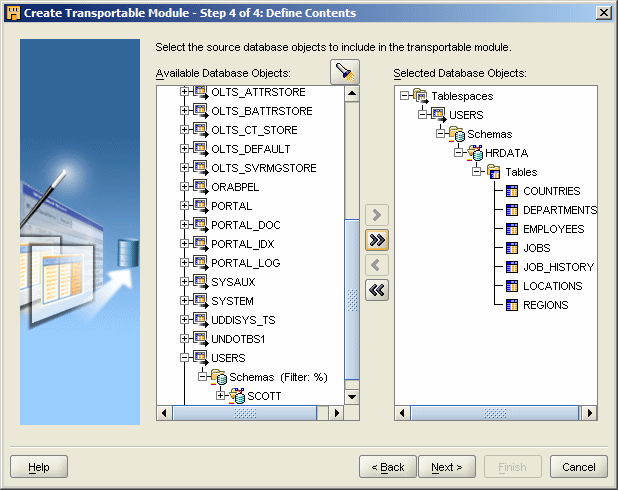The image size is (618, 490).
Task: Click the remove all double-arrow button
Action: 377,290
